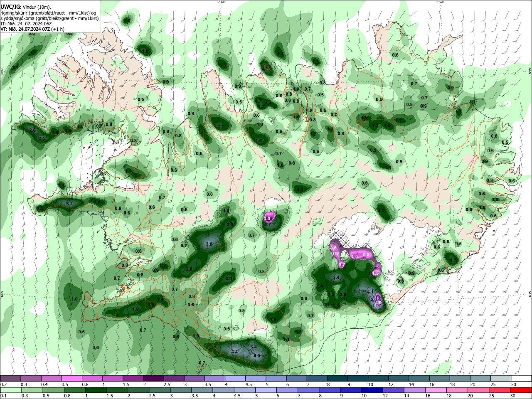Click the 'rigning/skúrir' legend description line
Viewport: 532px width, 399px height.
pyautogui.click(x=48, y=13)
